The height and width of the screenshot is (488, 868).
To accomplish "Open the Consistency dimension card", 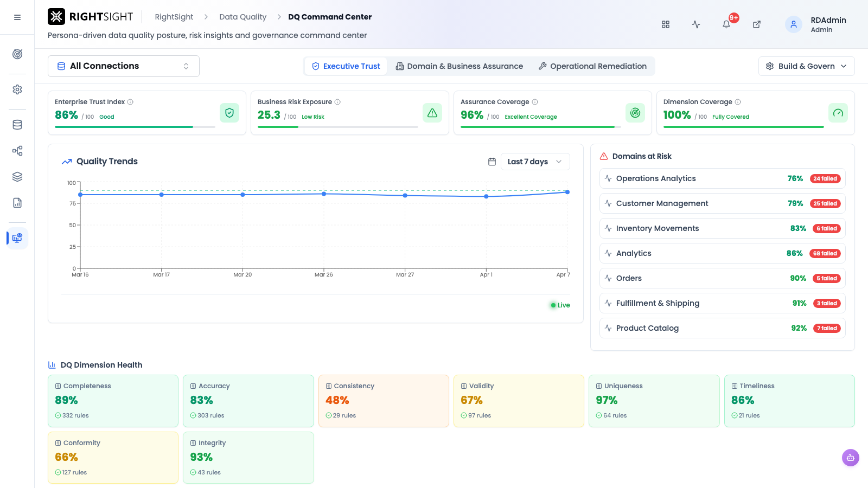I will click(x=384, y=401).
